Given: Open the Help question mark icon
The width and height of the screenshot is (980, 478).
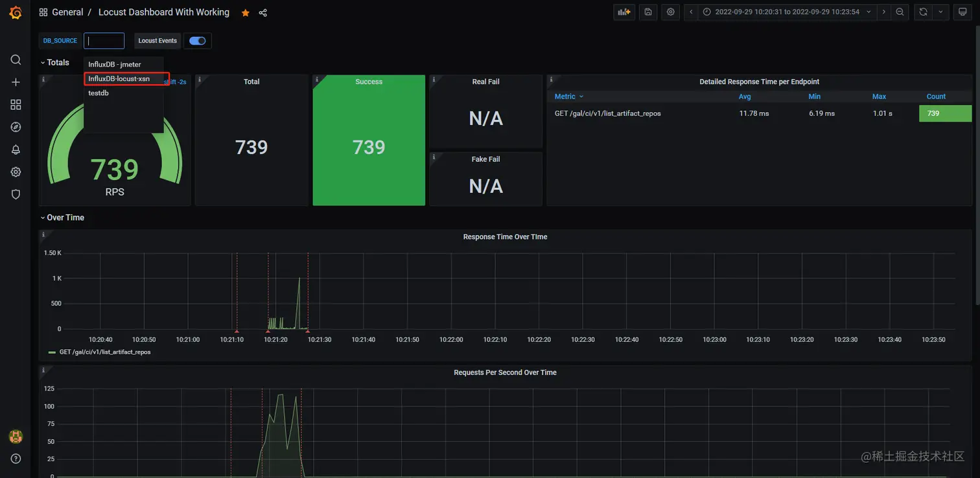Looking at the screenshot, I should (16, 459).
